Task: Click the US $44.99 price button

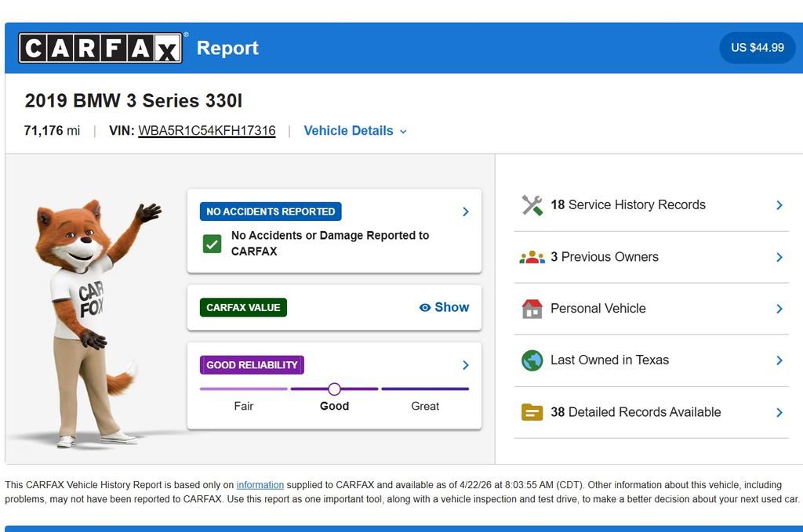Action: 757,48
